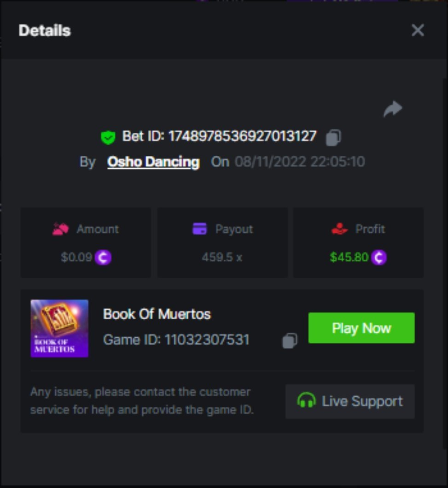Copy the Bet ID with copy icon

click(x=333, y=138)
